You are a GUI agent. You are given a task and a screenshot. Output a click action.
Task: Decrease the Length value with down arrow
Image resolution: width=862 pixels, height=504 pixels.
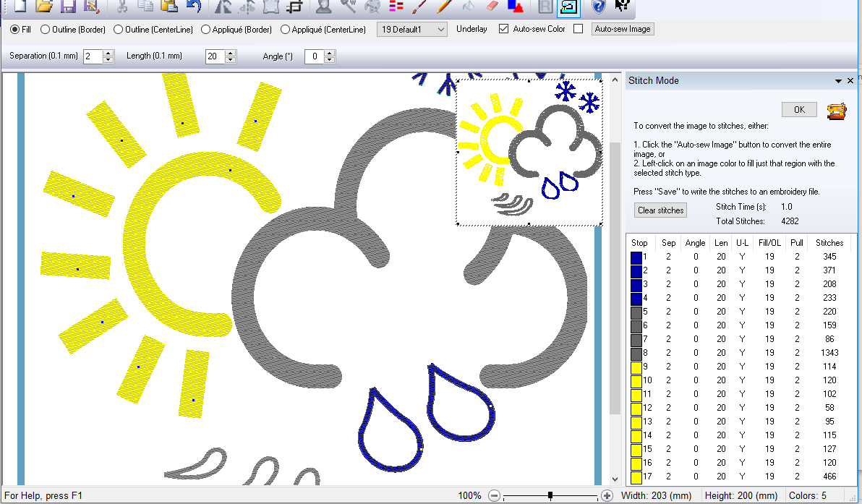[231, 59]
